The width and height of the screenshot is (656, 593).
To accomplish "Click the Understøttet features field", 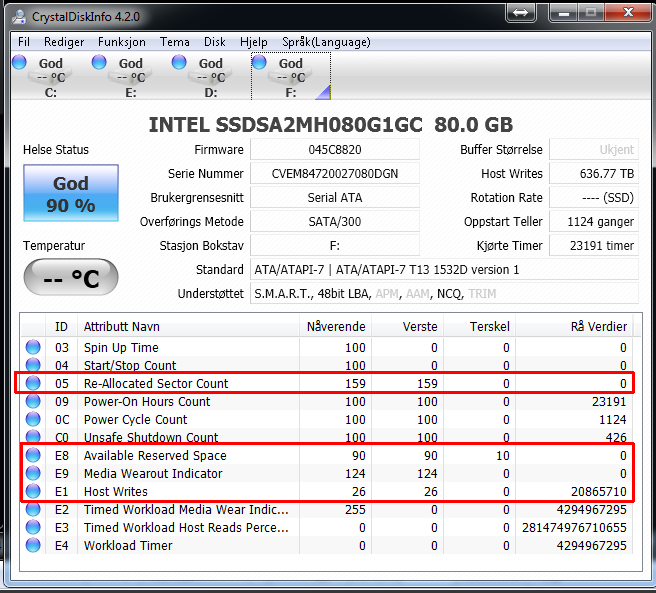I will pyautogui.click(x=444, y=293).
